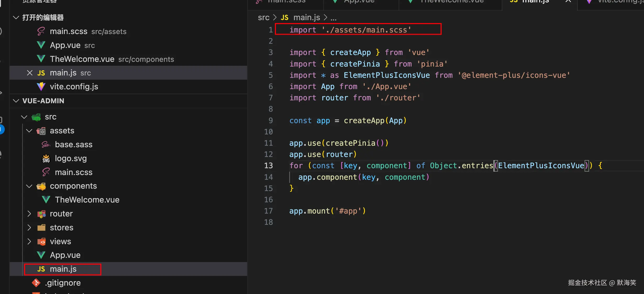Click the JS icon in breadcrumb path
Screen dimensions: 644x294
tap(285, 18)
